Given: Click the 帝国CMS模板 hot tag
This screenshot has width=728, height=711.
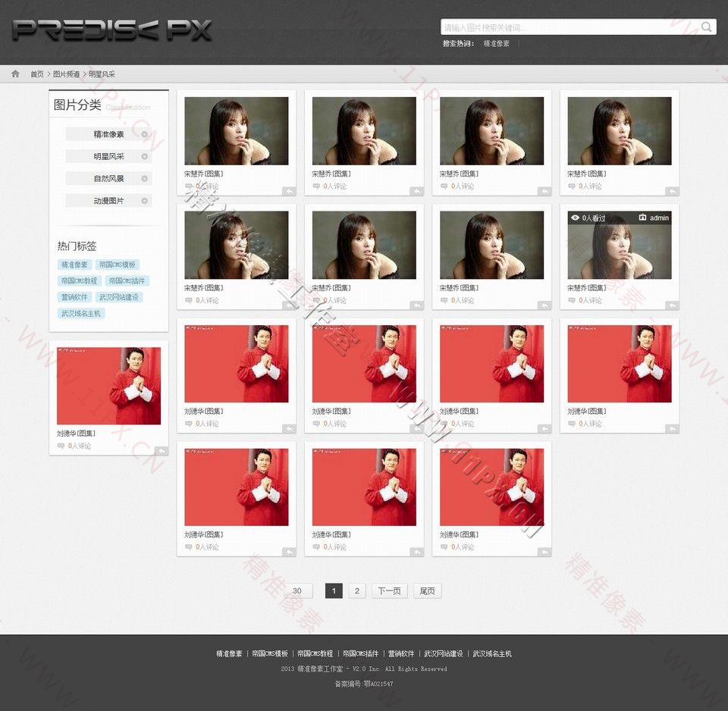Looking at the screenshot, I should click(118, 265).
